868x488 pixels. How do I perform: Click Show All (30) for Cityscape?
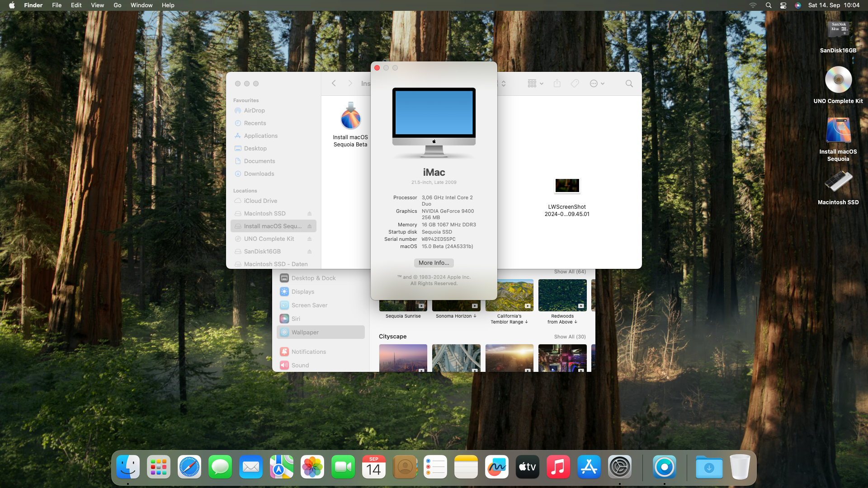(x=570, y=337)
